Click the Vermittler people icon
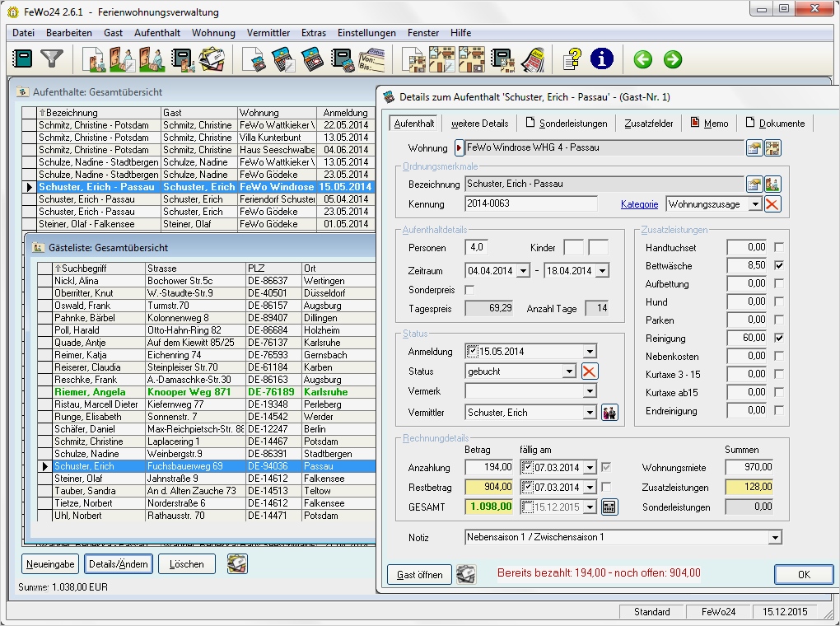 (609, 413)
